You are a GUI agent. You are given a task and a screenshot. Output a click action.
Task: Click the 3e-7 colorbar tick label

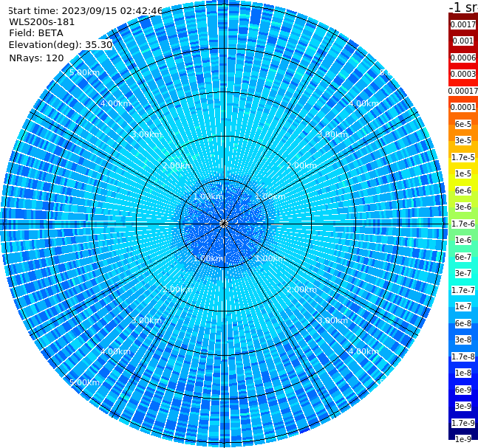point(463,273)
